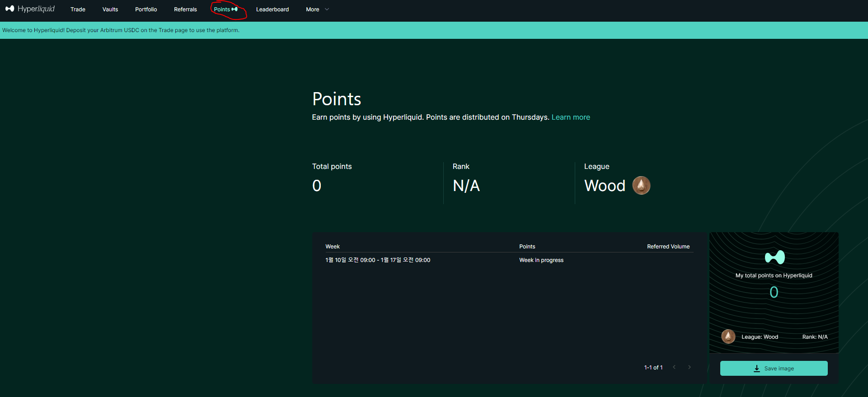Select the 'Week in progress' cell

coord(541,260)
